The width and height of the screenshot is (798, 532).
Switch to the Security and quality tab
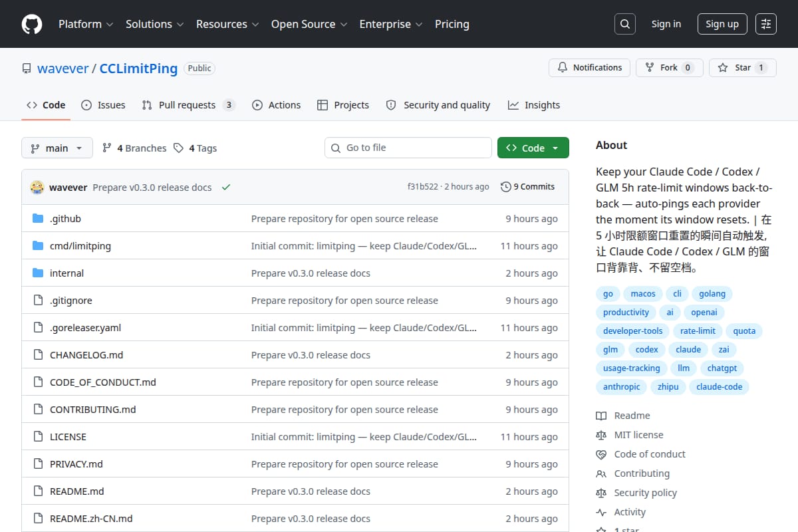tap(438, 105)
